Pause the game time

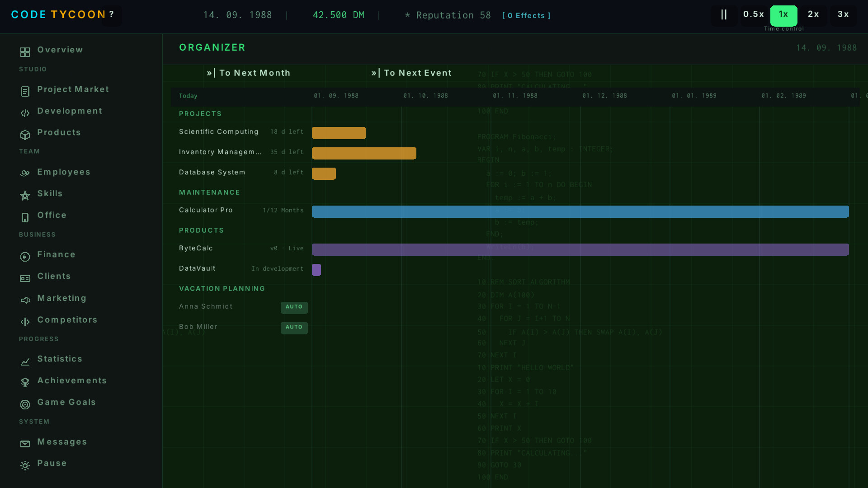pos(724,15)
